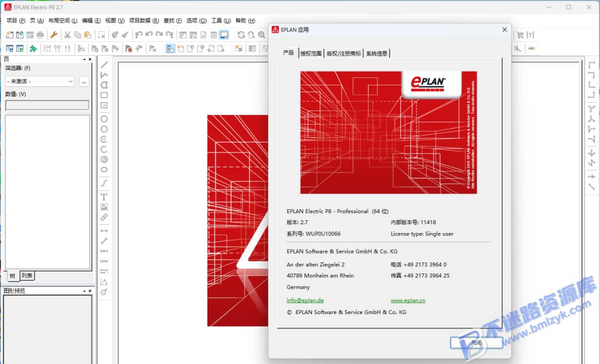Open the 页(A) menu
This screenshot has width=600, height=364.
pos(37,21)
